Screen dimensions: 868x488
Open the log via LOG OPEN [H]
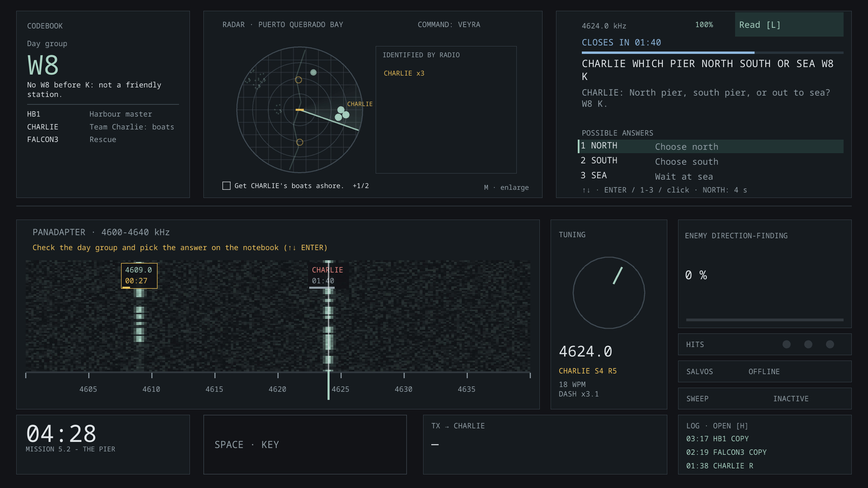717,426
